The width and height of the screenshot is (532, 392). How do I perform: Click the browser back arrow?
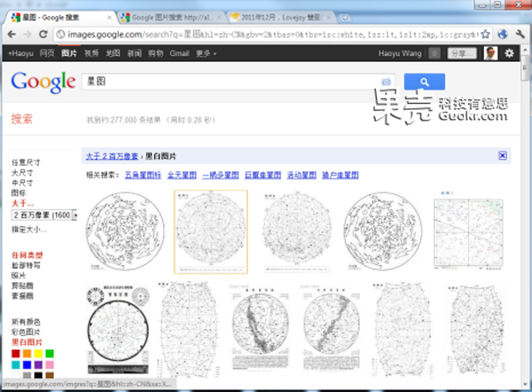12,35
